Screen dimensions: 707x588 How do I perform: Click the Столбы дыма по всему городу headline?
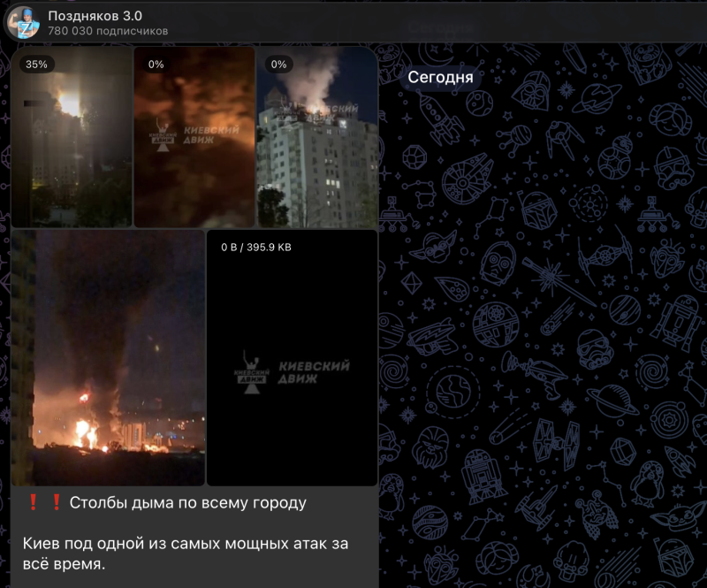[x=188, y=502]
